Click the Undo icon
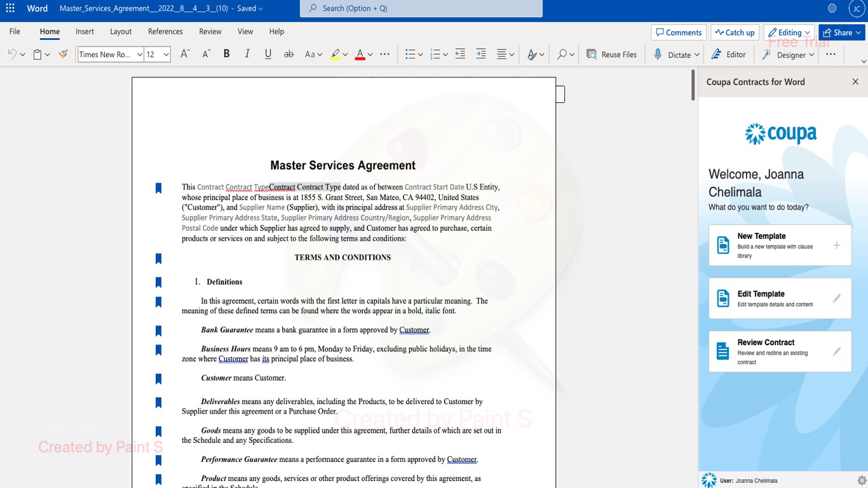The width and height of the screenshot is (868, 488). (x=12, y=55)
